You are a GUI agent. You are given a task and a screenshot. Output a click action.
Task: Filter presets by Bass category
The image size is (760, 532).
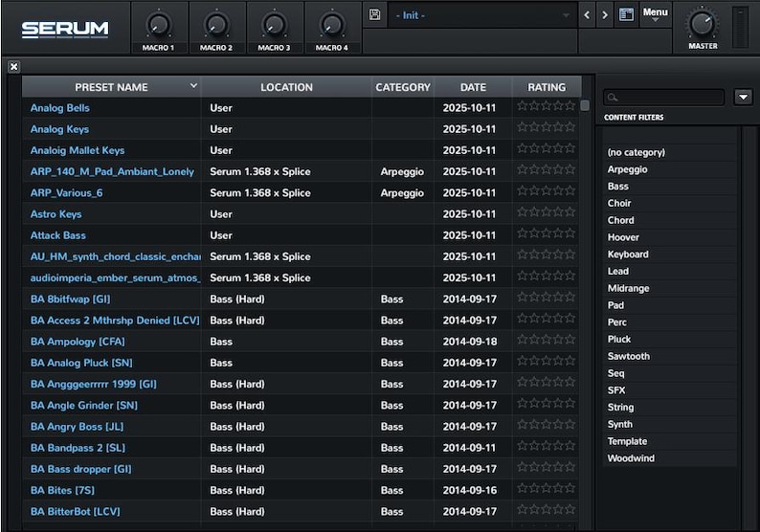(618, 186)
